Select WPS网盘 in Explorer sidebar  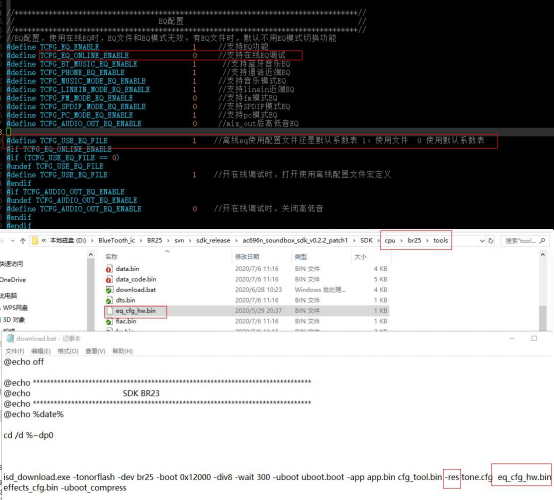tap(15, 308)
